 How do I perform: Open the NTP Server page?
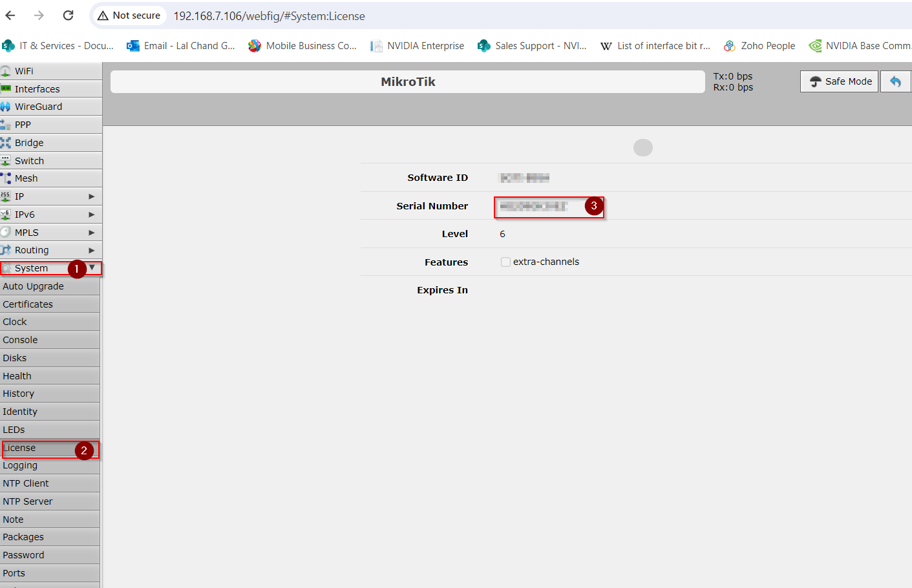coord(50,501)
